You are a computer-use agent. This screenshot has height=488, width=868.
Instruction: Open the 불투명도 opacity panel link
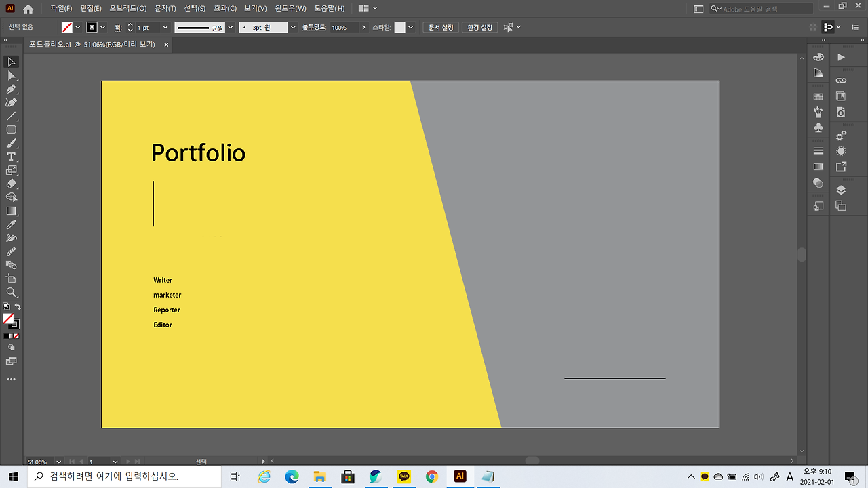coord(314,27)
